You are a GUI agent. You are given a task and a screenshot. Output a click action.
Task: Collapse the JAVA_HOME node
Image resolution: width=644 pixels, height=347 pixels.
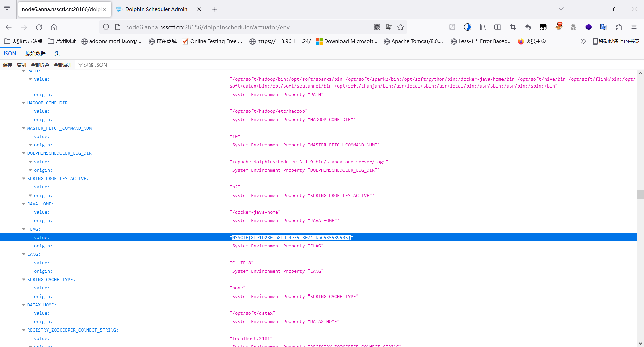point(24,204)
